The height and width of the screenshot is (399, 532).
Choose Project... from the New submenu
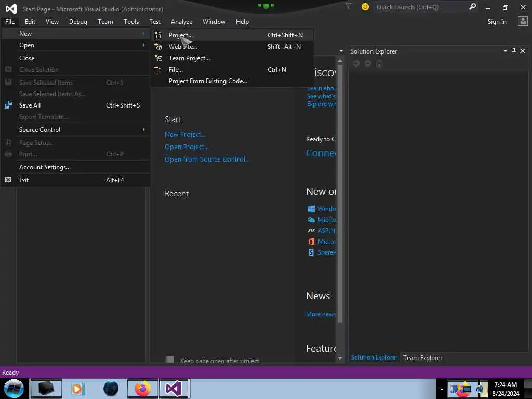point(232,35)
